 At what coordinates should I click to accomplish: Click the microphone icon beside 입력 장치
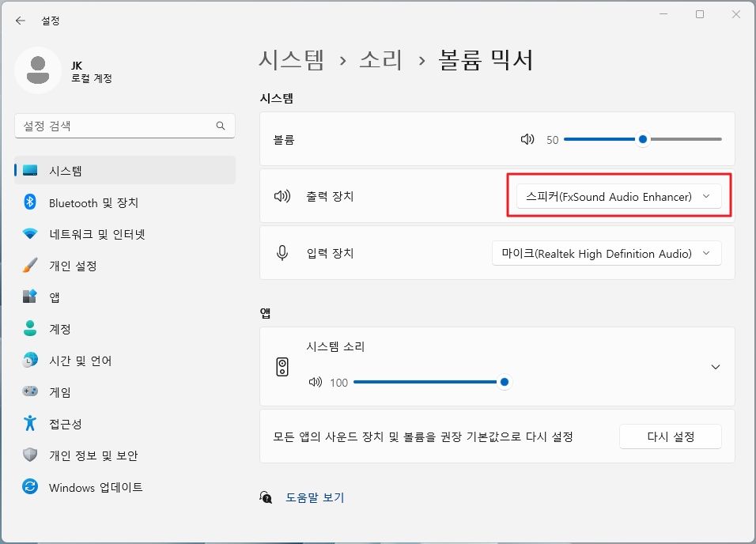[x=282, y=253]
